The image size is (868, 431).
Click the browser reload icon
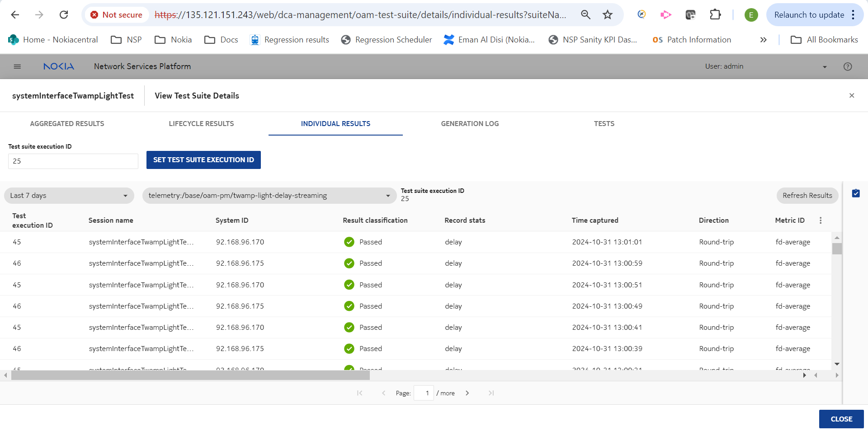tap(64, 15)
